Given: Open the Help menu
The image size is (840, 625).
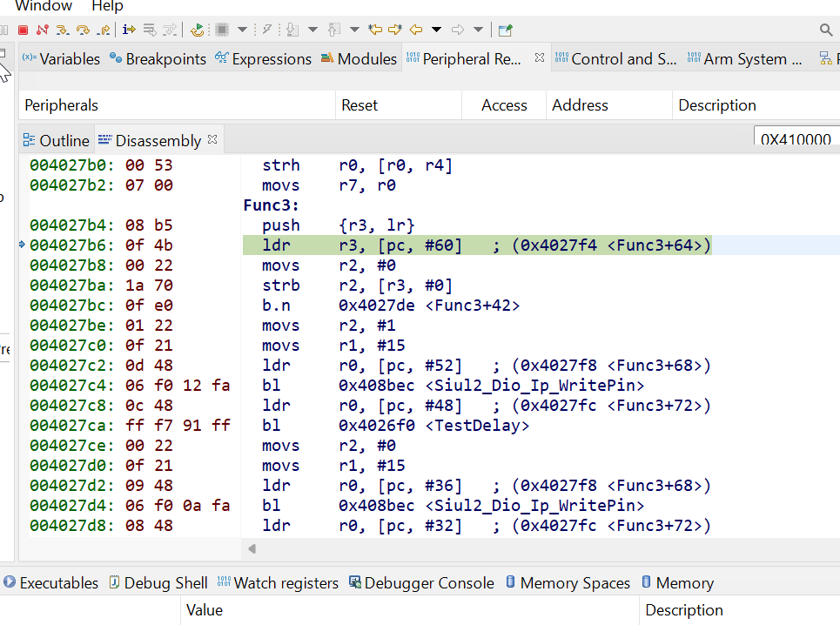Looking at the screenshot, I should (x=107, y=7).
